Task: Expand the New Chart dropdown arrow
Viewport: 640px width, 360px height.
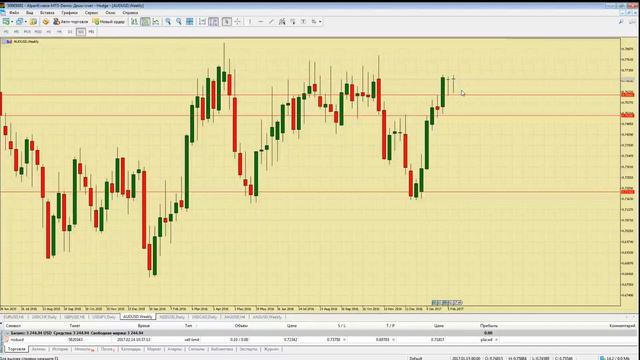Action: tap(12, 21)
